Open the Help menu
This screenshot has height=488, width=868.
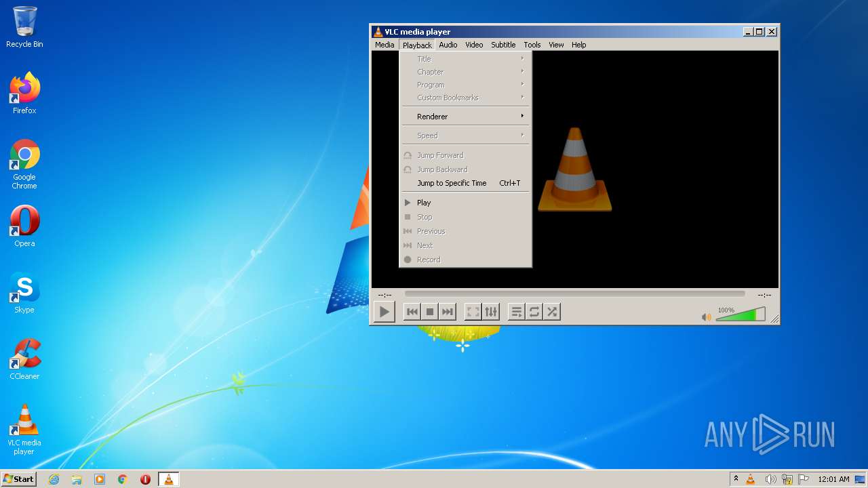click(578, 45)
